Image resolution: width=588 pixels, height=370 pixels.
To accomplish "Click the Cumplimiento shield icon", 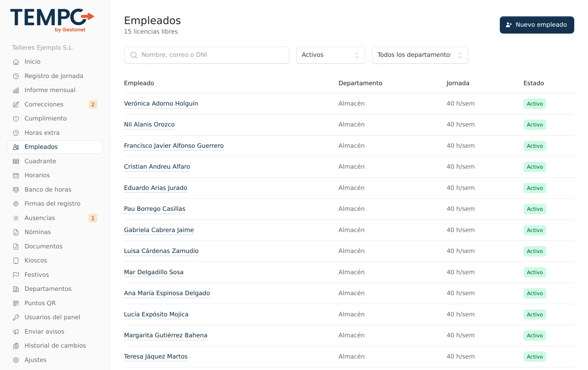I will pyautogui.click(x=16, y=118).
